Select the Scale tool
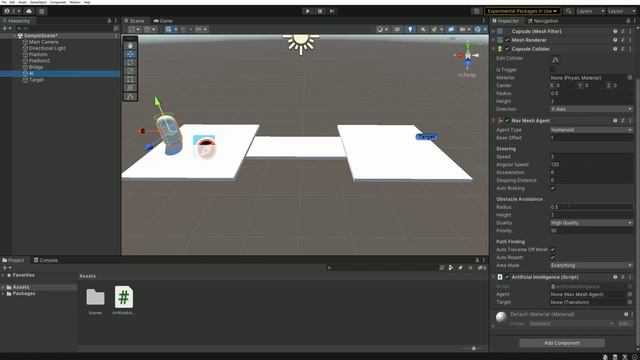640x360 pixels. (x=130, y=71)
